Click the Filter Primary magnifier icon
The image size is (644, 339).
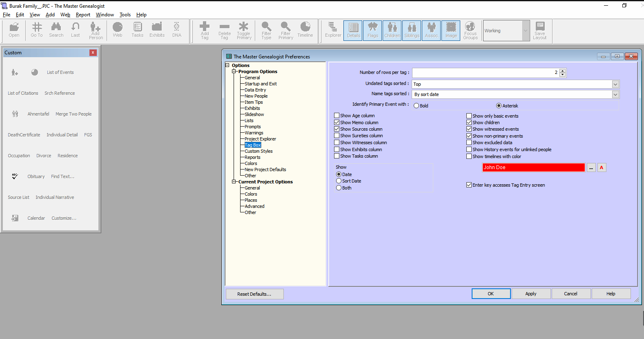pyautogui.click(x=286, y=31)
